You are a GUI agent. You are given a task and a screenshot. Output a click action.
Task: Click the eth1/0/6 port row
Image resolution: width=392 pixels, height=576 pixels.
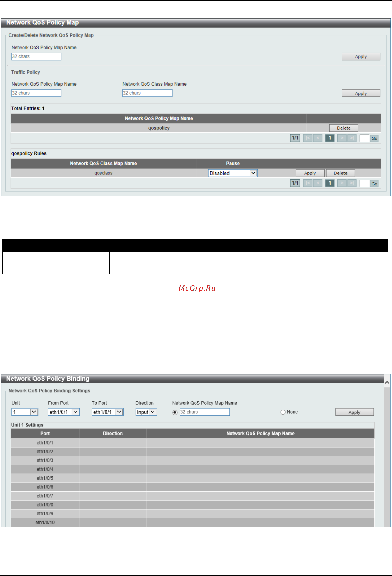192,487
